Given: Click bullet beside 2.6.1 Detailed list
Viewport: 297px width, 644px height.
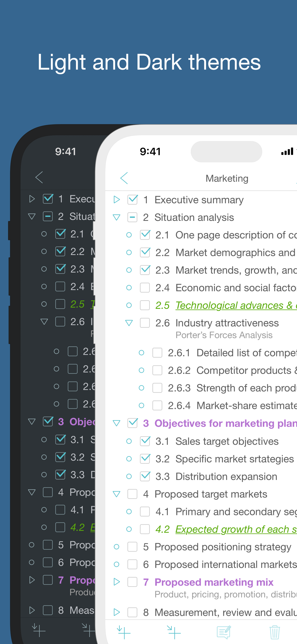Looking at the screenshot, I should coord(142,353).
